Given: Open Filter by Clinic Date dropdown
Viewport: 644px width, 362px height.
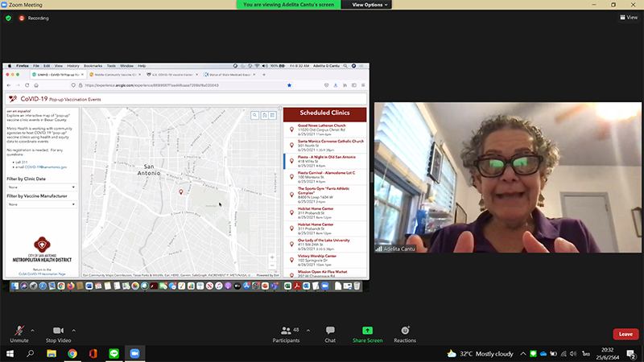Looking at the screenshot, I should point(42,187).
